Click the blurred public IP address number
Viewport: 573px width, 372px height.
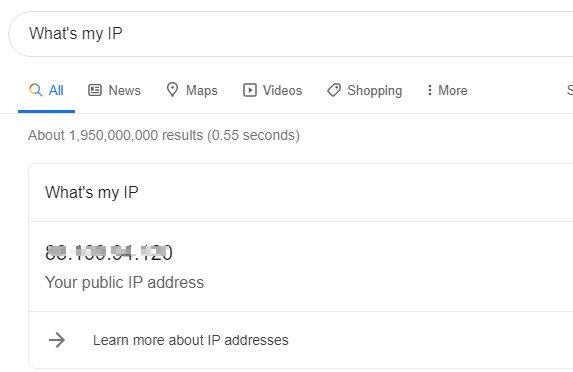tap(109, 253)
